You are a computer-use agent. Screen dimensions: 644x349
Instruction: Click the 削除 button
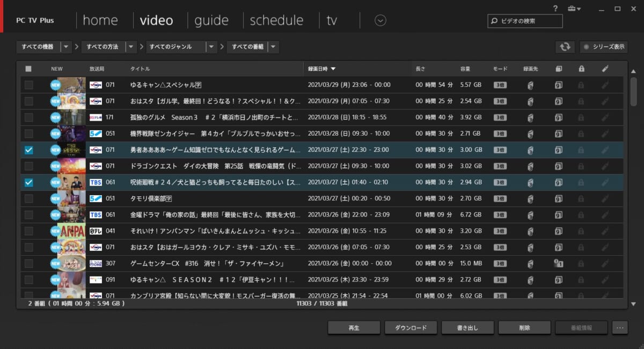point(524,328)
